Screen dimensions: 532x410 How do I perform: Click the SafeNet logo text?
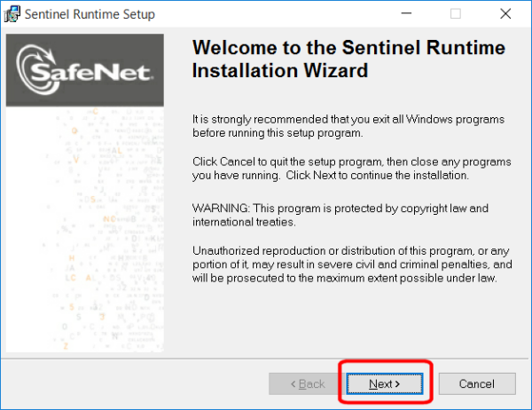[x=91, y=72]
